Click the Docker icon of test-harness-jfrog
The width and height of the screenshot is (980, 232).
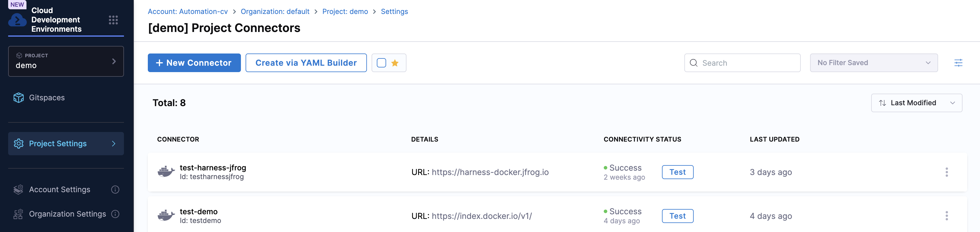point(166,172)
